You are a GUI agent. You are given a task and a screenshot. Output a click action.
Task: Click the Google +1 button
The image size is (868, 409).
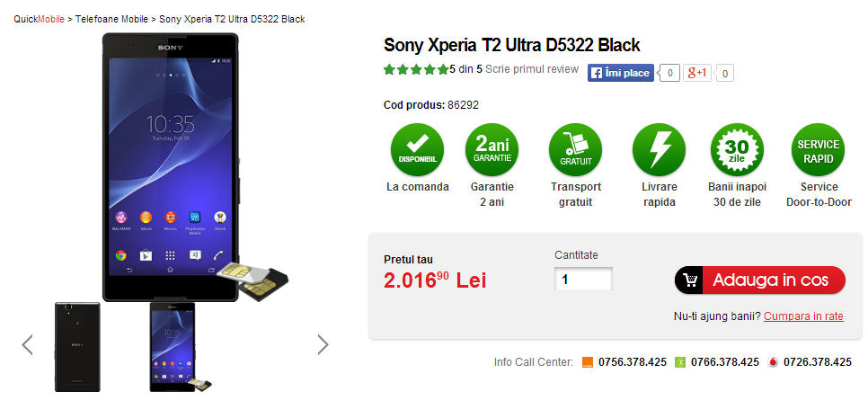pyautogui.click(x=697, y=73)
